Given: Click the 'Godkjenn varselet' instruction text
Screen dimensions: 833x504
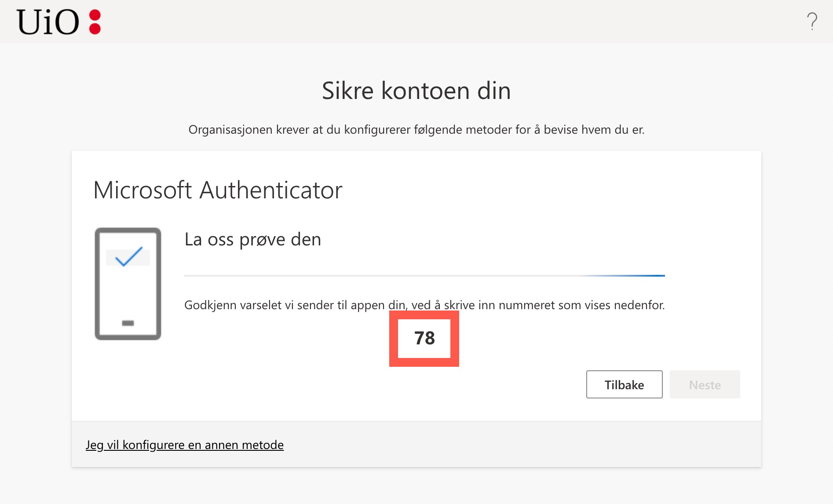Looking at the screenshot, I should (424, 305).
